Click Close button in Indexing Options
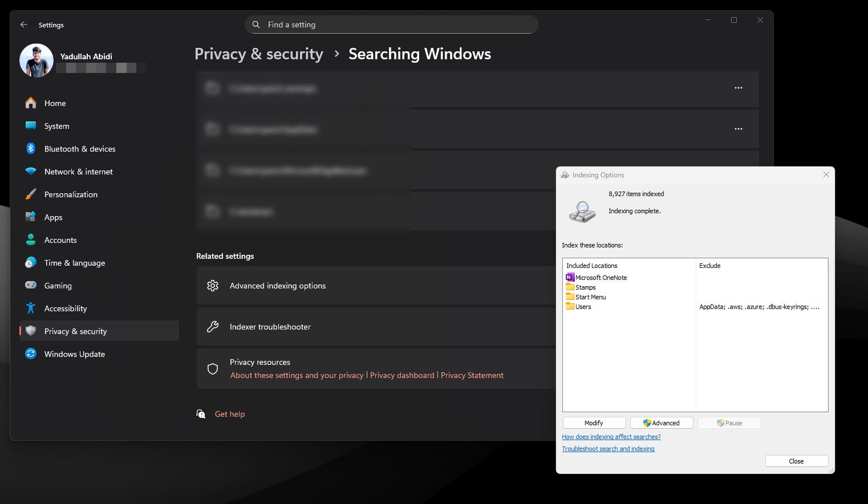Image resolution: width=868 pixels, height=504 pixels. (x=797, y=461)
